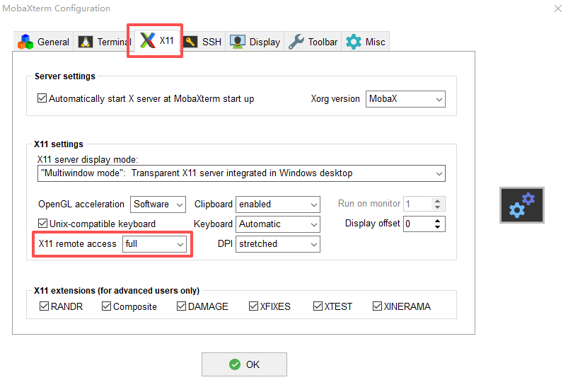This screenshot has width=568, height=392.
Task: Disable the XINERAMA extension
Action: [377, 306]
